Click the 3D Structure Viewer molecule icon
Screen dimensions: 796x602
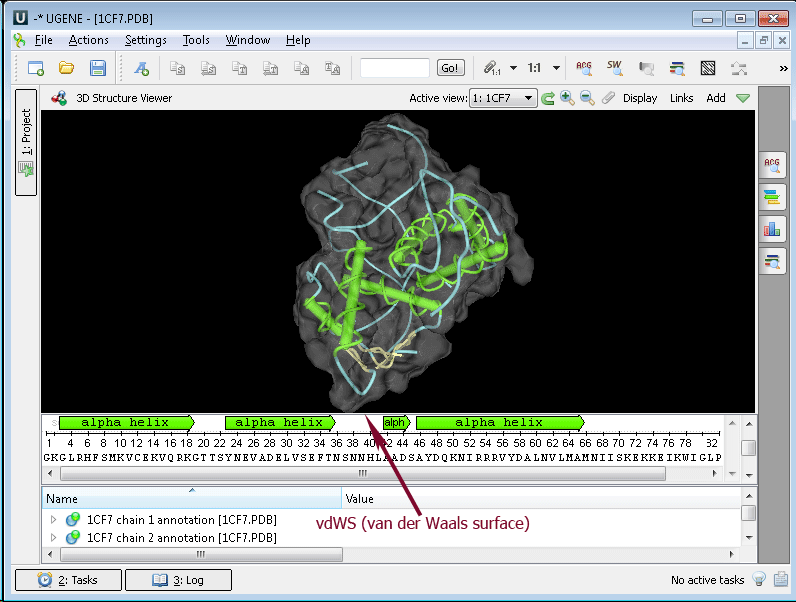59,98
